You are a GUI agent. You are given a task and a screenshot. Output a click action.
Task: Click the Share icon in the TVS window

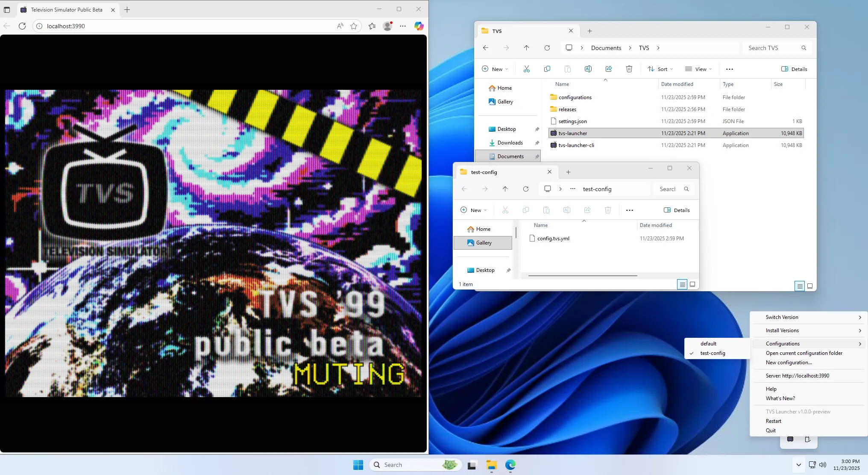pos(609,68)
